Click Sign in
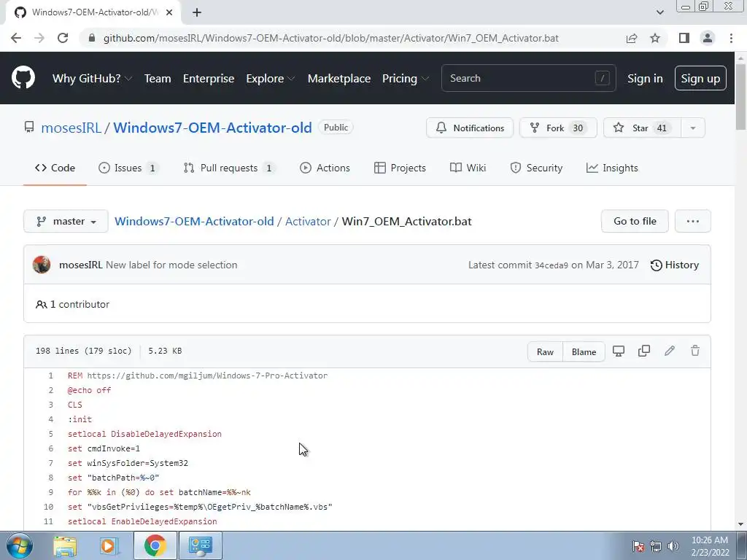This screenshot has height=560, width=747. pyautogui.click(x=645, y=78)
